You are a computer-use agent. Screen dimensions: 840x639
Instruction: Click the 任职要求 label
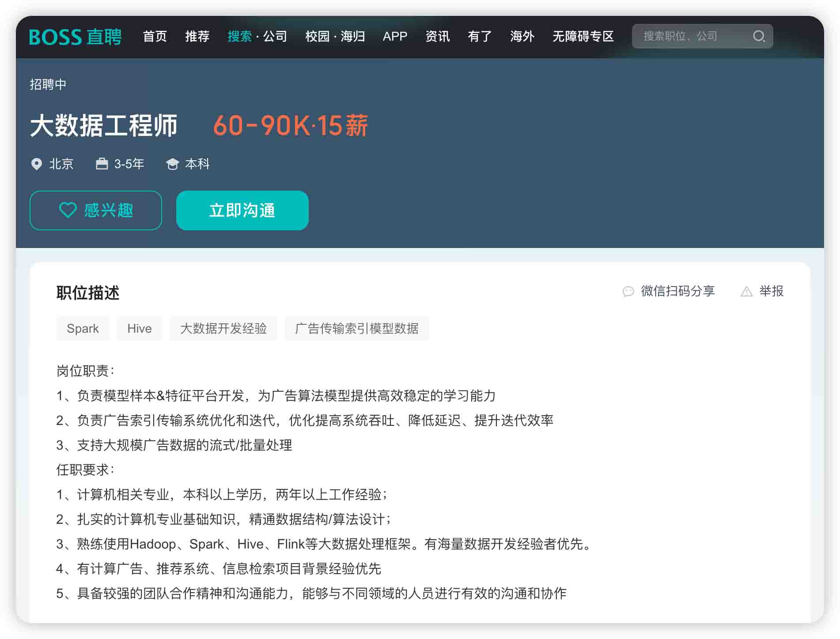pos(85,470)
